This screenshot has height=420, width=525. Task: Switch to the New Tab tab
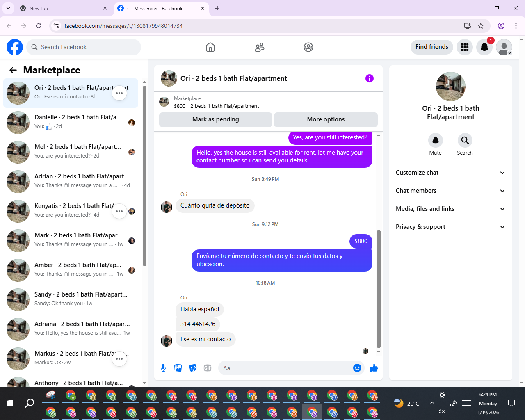click(x=63, y=8)
